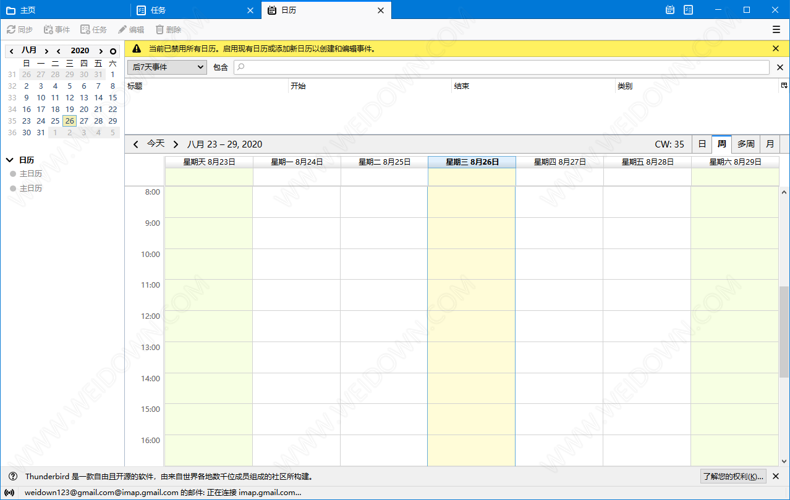790x500 pixels.
Task: Click week number 35 in mini calendar
Action: click(12, 121)
